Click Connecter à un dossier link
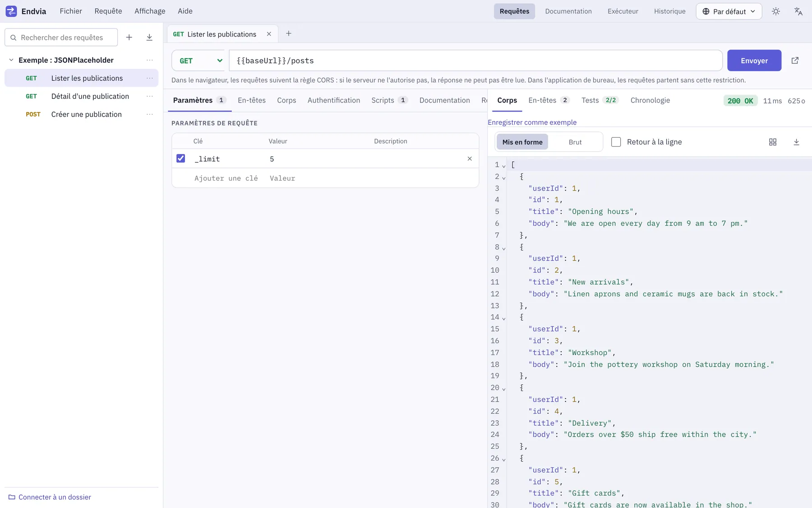812x508 pixels. click(55, 497)
